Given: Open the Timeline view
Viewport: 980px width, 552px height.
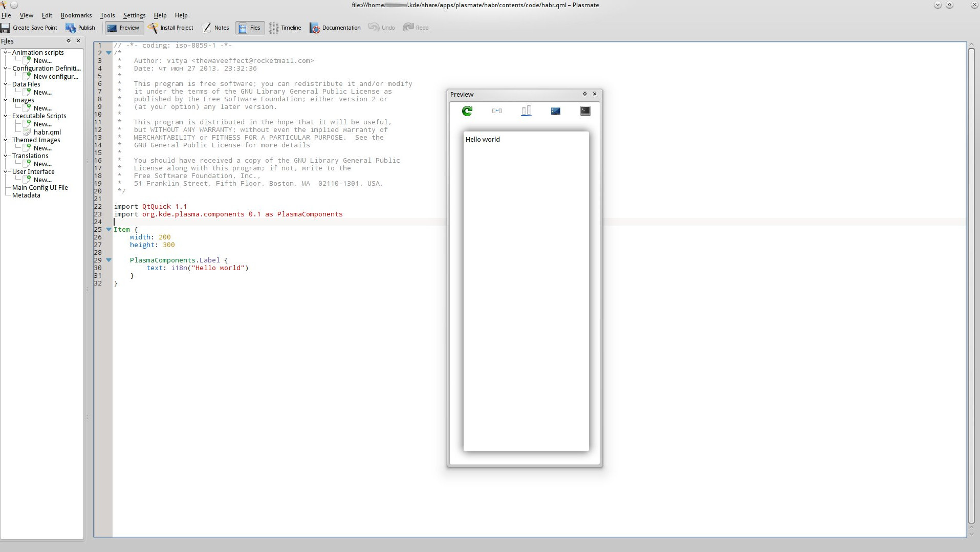Looking at the screenshot, I should point(285,28).
